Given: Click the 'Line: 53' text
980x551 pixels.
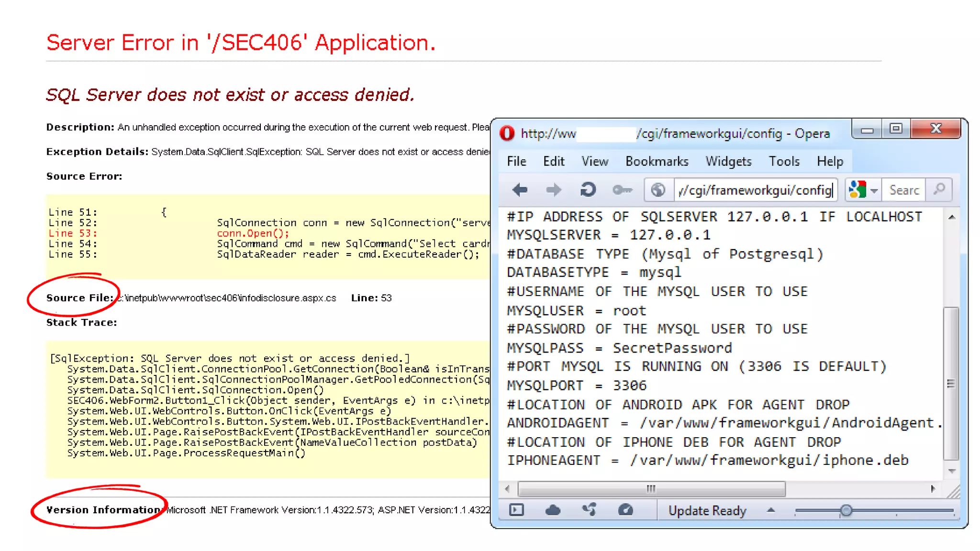Looking at the screenshot, I should (371, 298).
